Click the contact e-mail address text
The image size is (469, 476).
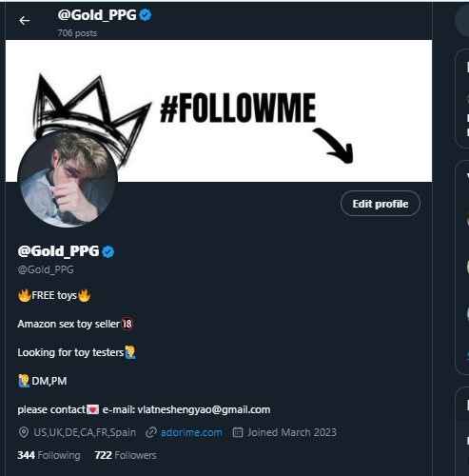pyautogui.click(x=204, y=409)
